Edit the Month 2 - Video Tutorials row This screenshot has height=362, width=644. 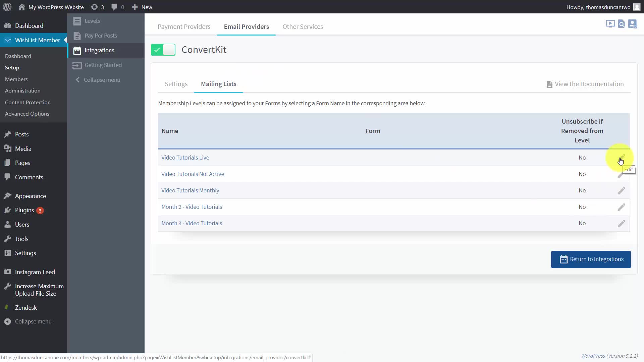pyautogui.click(x=622, y=207)
